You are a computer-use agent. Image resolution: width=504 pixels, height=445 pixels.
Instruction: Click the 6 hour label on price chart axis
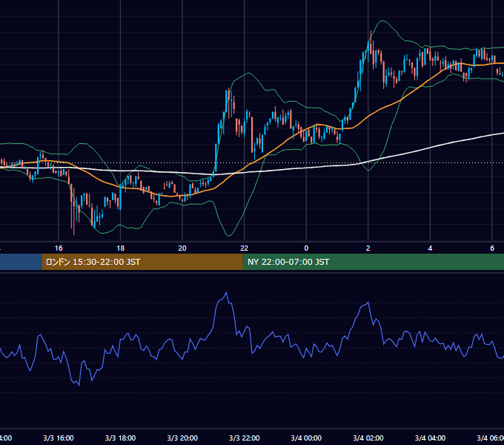492,248
